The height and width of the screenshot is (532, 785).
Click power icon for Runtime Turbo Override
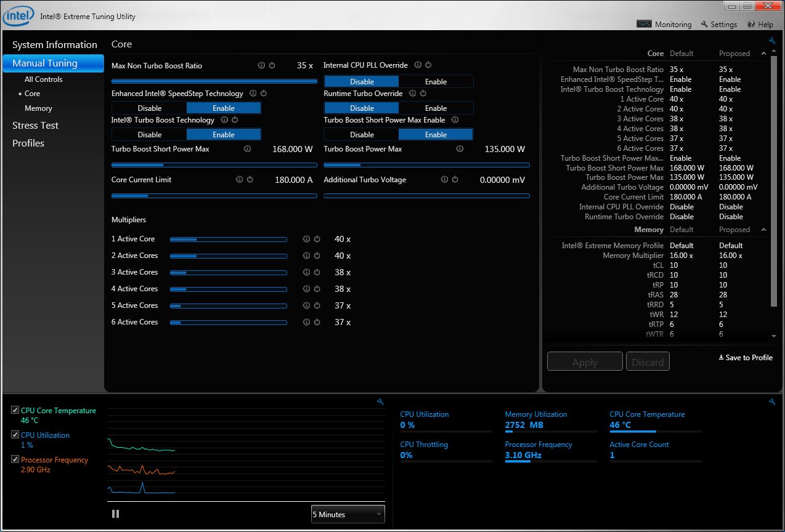[423, 94]
